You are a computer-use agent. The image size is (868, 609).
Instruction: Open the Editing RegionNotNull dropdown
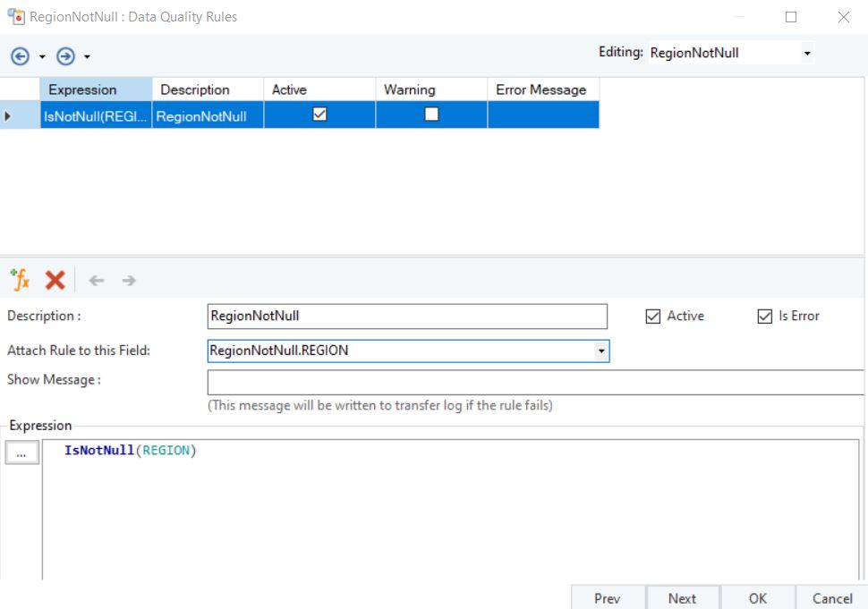pyautogui.click(x=806, y=54)
